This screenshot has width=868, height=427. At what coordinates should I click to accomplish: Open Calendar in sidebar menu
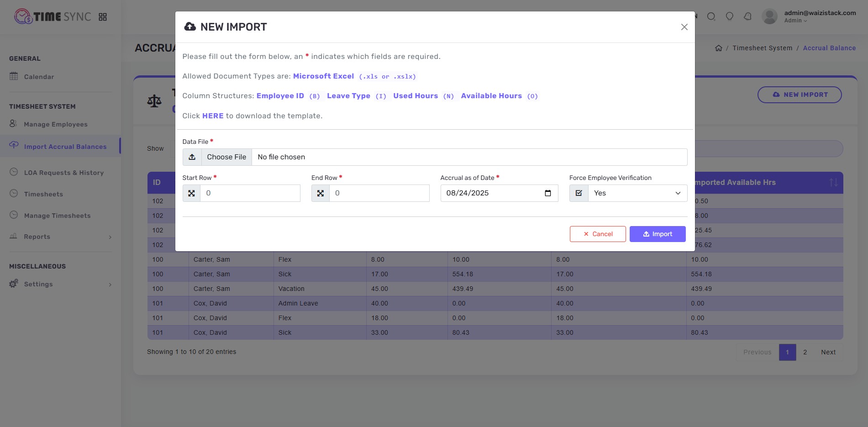(39, 77)
